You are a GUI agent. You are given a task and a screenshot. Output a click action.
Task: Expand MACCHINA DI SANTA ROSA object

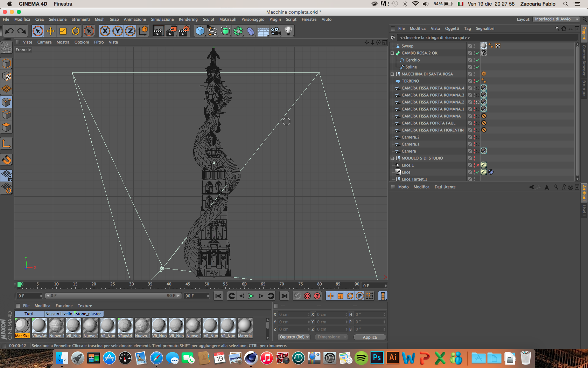pos(392,74)
